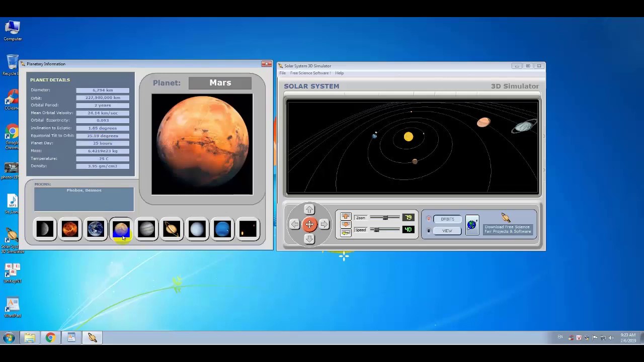Select the Jupiter planet thumbnail
644x362 pixels.
pyautogui.click(x=146, y=229)
